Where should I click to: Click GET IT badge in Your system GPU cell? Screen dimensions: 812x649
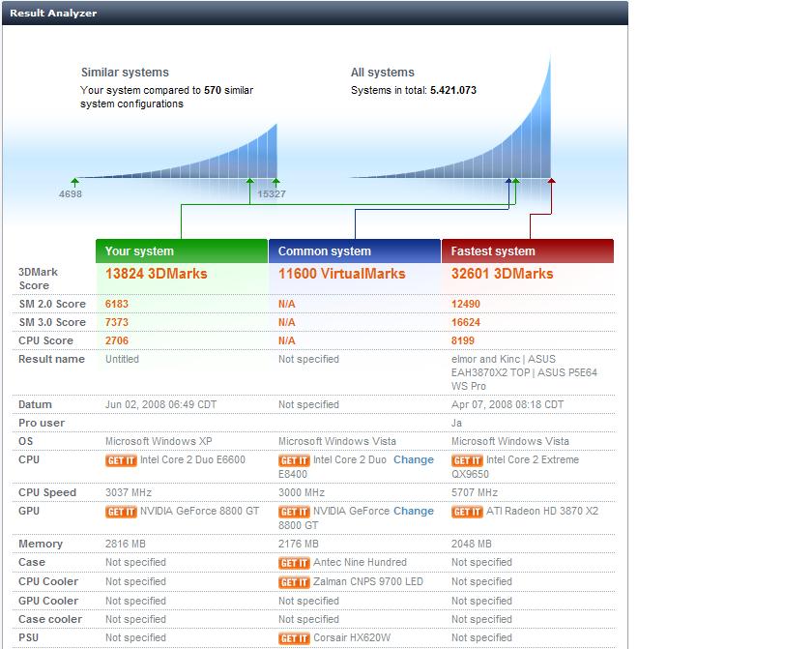click(x=121, y=512)
